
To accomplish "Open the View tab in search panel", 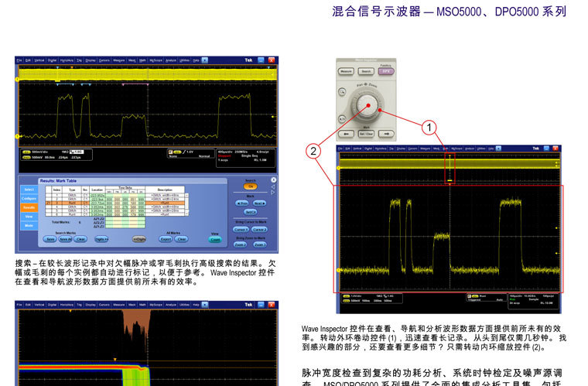I will coord(29,217).
